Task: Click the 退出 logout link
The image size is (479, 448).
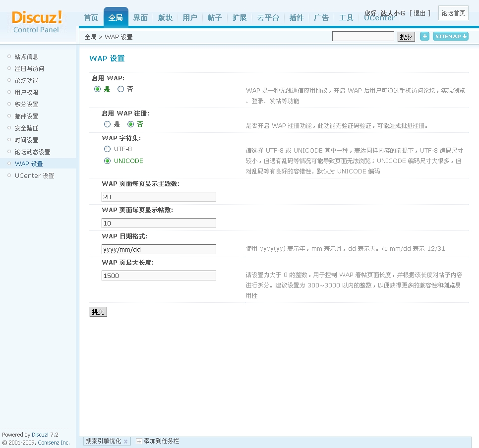Action: (419, 13)
